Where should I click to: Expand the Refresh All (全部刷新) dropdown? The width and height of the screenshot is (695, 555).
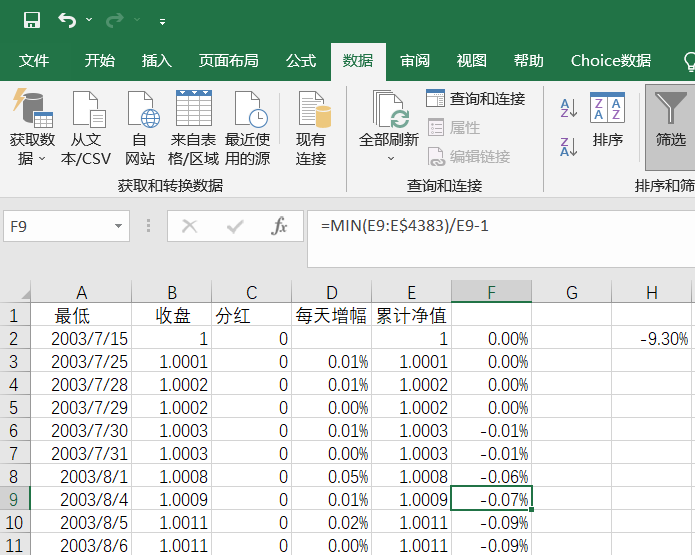point(389,158)
